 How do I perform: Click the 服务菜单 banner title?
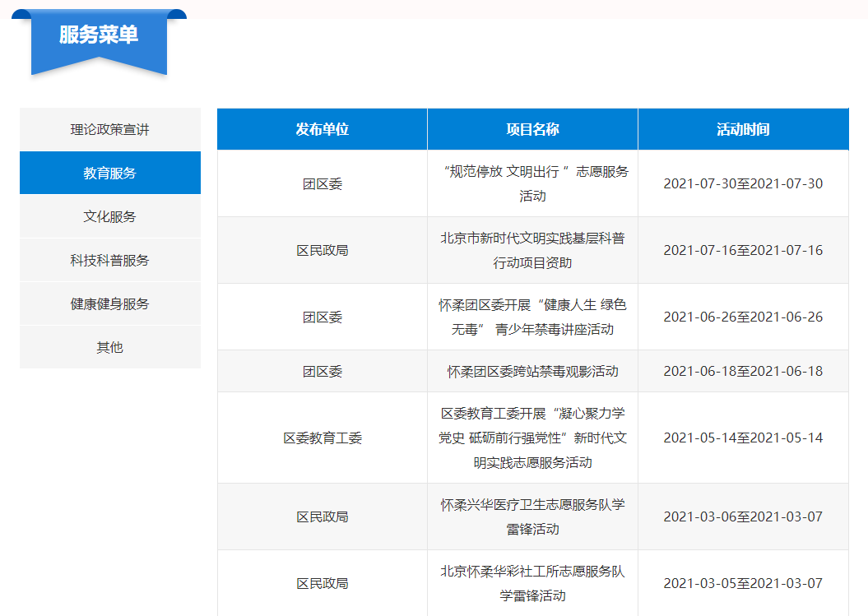[99, 35]
